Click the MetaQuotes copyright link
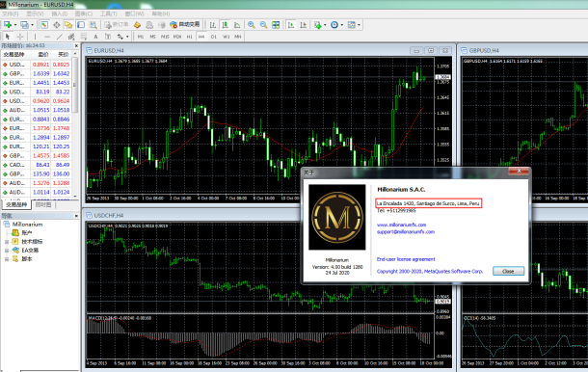Screen dimensions: 588x372 430,271
